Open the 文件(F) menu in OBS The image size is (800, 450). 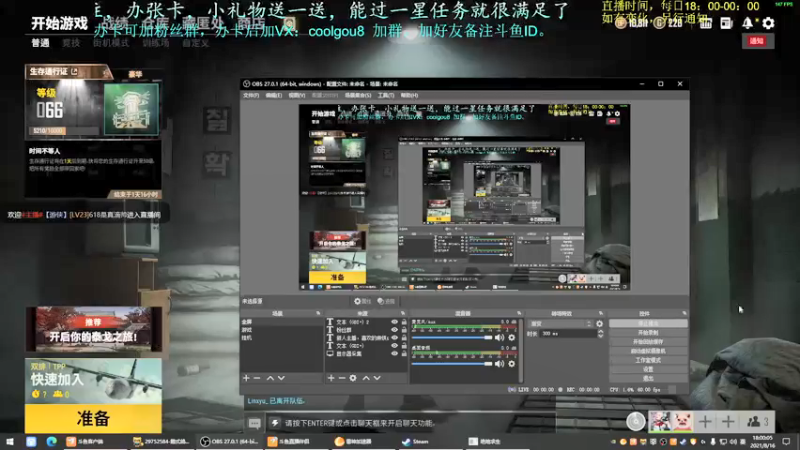(251, 95)
